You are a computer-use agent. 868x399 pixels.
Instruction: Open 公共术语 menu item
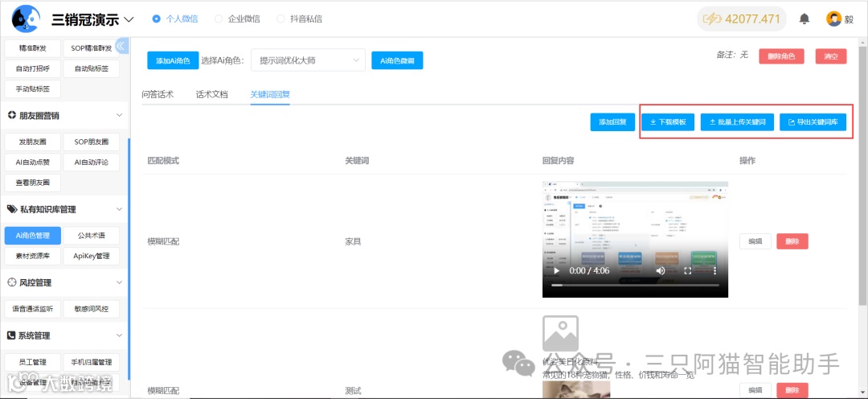[92, 236]
